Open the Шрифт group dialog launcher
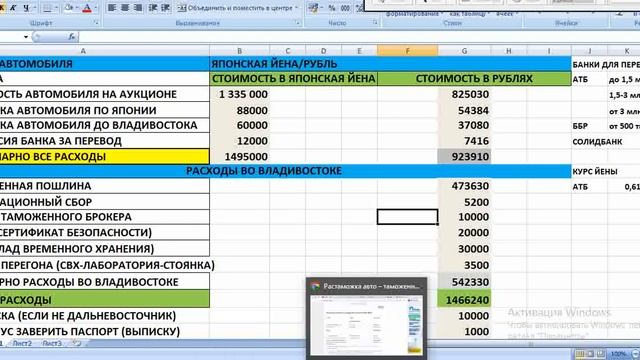Image resolution: width=640 pixels, height=360 pixels. pyautogui.click(x=96, y=23)
